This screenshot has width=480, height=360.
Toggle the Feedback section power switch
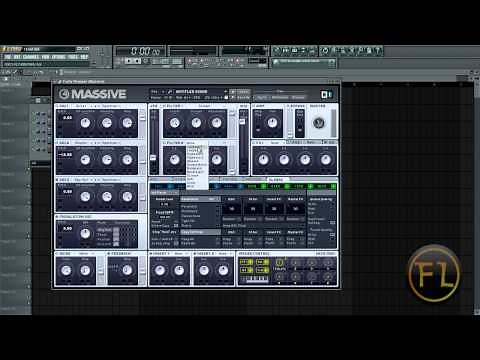pos(109,254)
